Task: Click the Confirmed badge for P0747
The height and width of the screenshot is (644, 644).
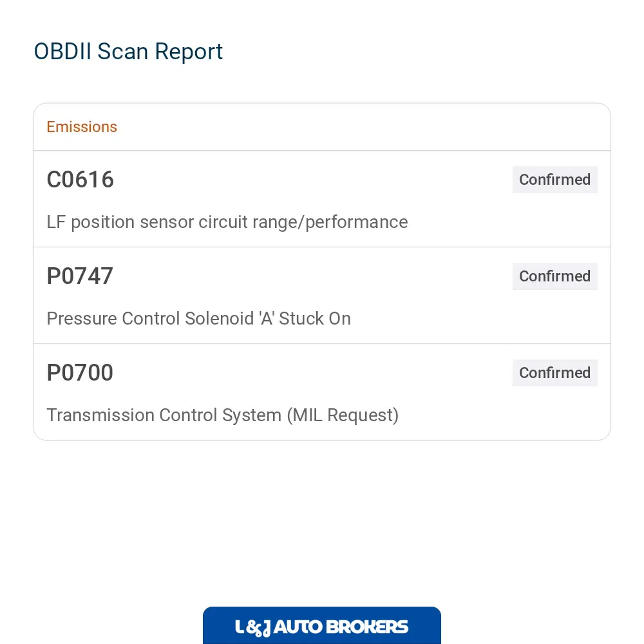Action: click(x=554, y=276)
